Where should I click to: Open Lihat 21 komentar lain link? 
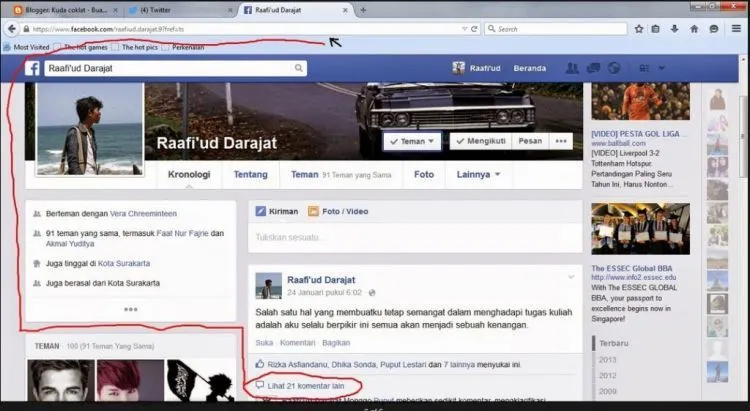point(306,386)
